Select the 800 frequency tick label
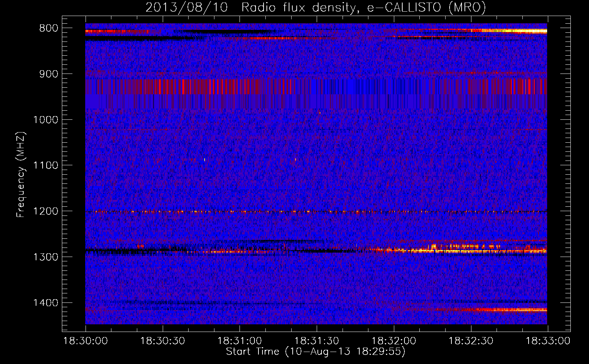 coord(49,28)
